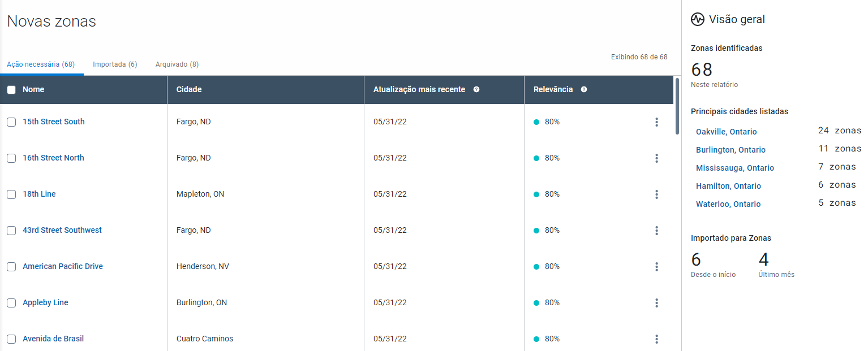Select the Waterloo, Ontario city link
This screenshot has height=351, width=868.
click(x=729, y=203)
